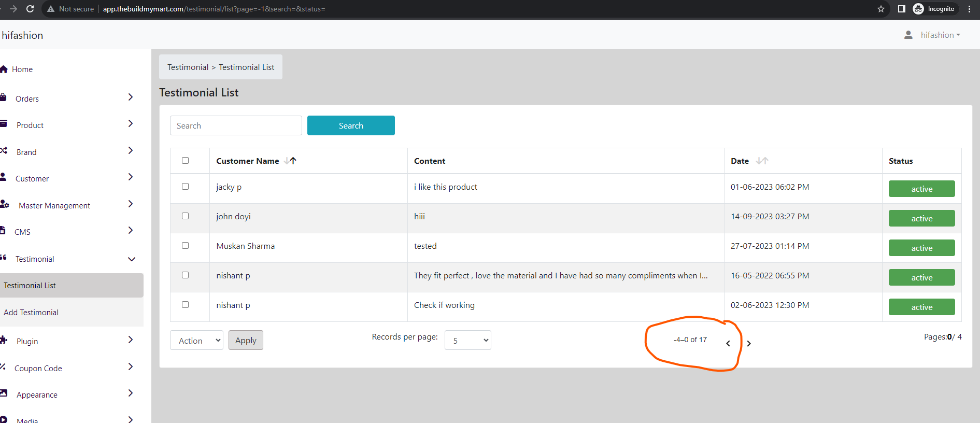The width and height of the screenshot is (980, 423).
Task: Click Testimonial breadcrumb link
Action: [x=188, y=67]
